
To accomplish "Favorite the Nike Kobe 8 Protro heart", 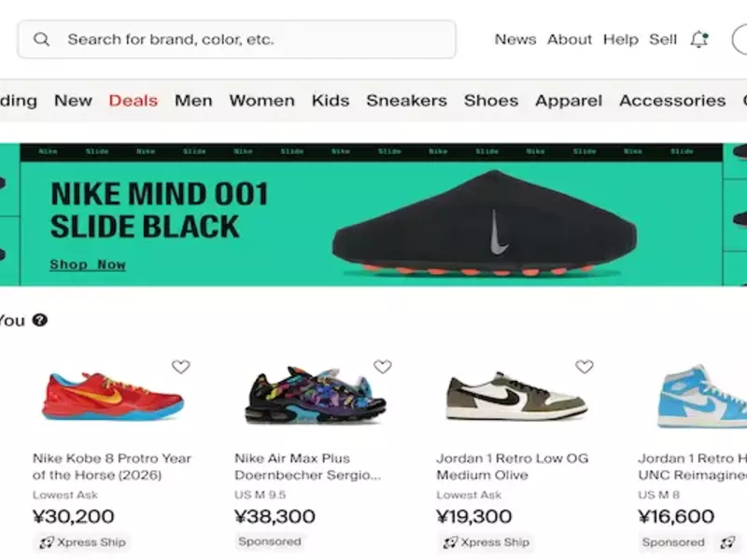I will (x=180, y=367).
